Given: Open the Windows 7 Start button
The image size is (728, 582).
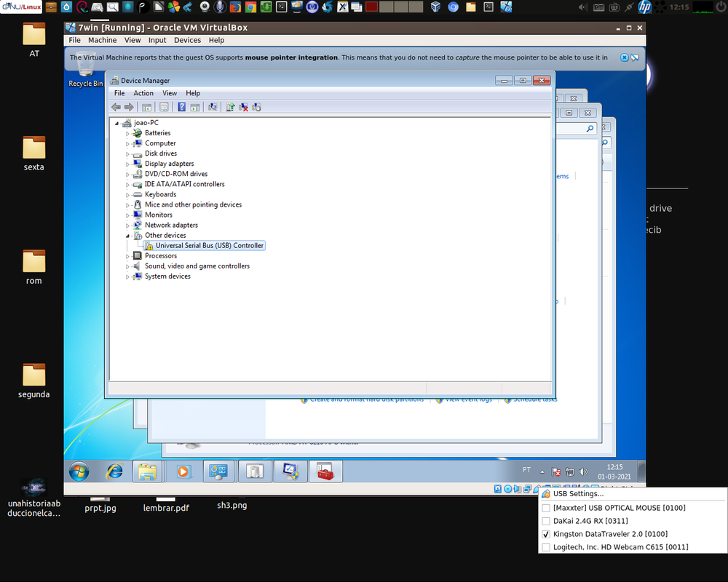Looking at the screenshot, I should [79, 471].
